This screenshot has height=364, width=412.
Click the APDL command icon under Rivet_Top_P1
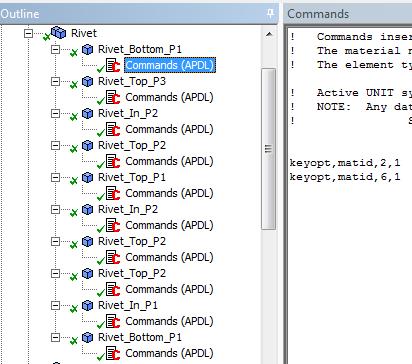click(x=113, y=193)
